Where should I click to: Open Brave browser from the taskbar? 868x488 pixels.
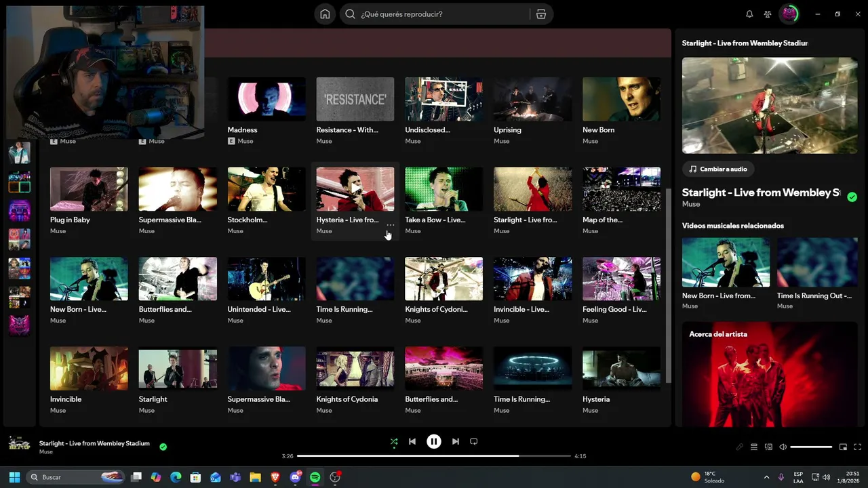pos(275,477)
